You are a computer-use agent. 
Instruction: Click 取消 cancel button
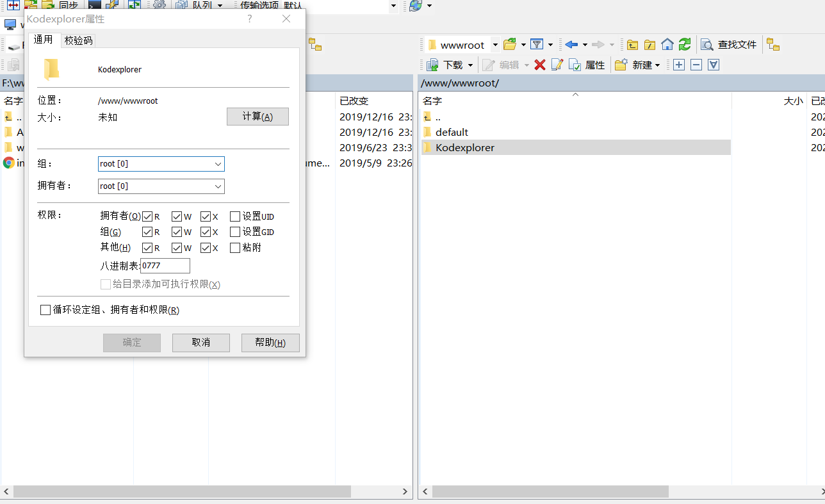(x=201, y=343)
